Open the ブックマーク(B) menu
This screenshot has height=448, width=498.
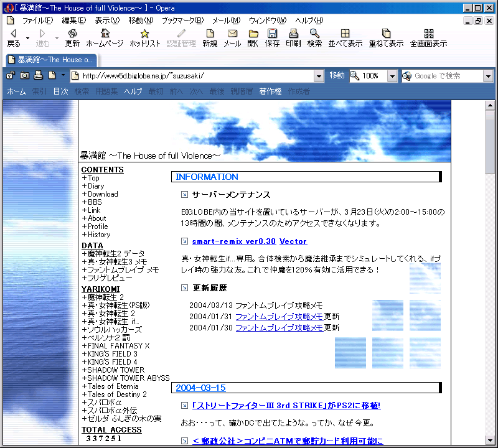(182, 21)
